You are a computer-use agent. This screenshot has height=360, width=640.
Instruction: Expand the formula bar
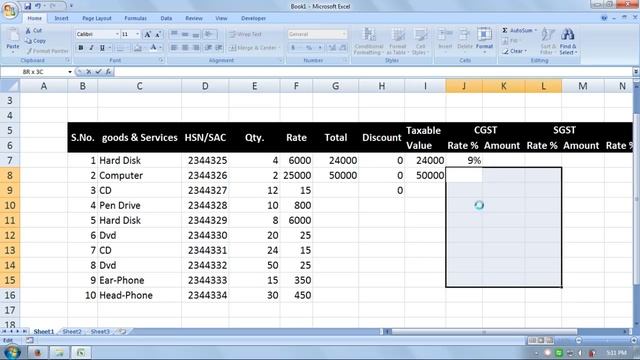tap(636, 71)
